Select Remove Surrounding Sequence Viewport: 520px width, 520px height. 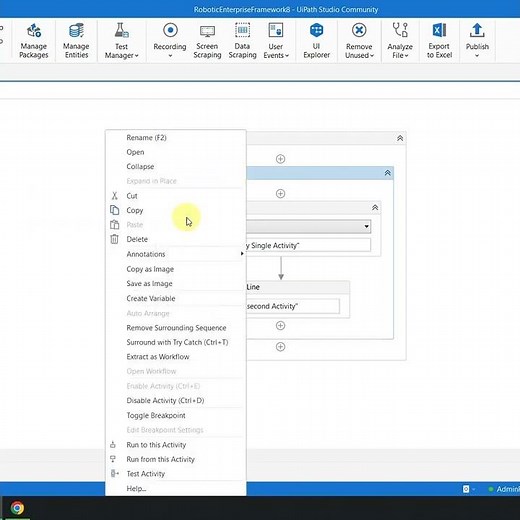[x=176, y=328]
